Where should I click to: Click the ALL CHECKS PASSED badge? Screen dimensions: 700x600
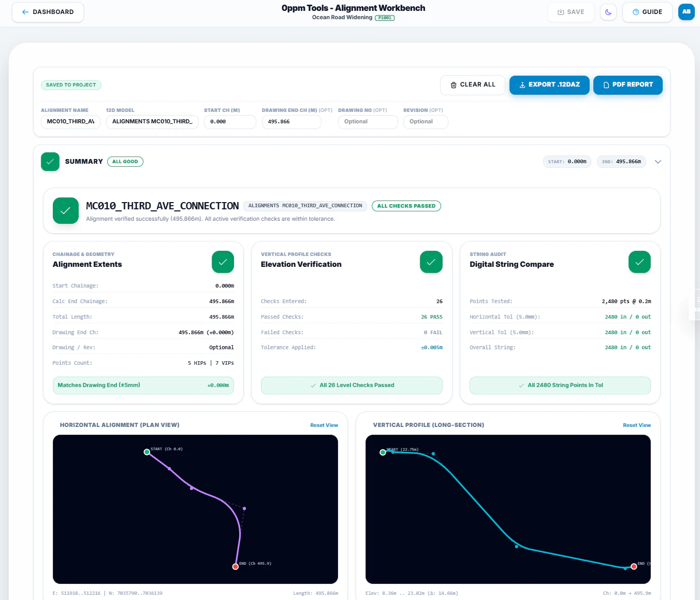(406, 206)
